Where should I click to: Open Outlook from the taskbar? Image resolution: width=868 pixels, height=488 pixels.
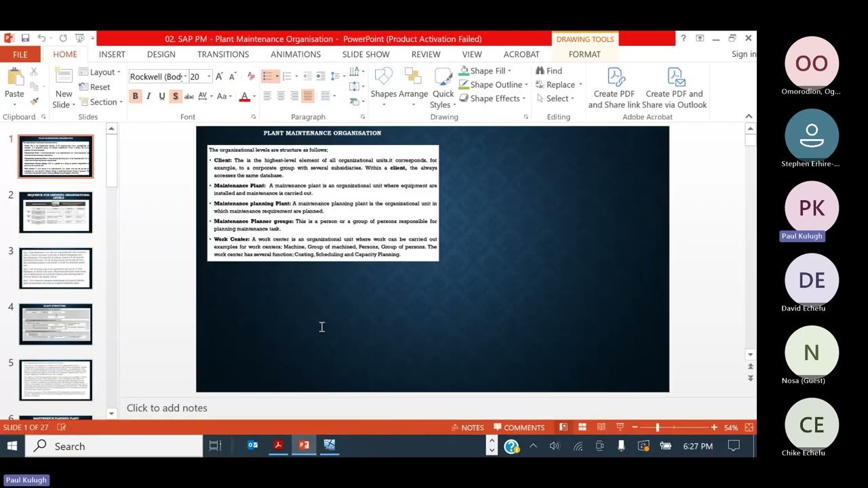[252, 445]
